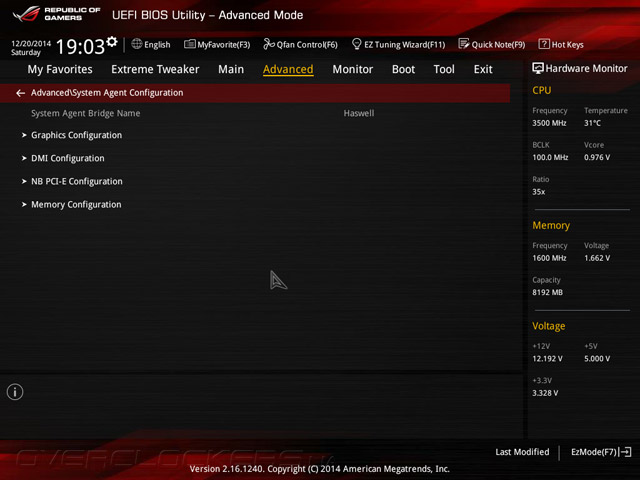This screenshot has height=480, width=640.
Task: Click the Quick Note notepad icon
Action: point(464,44)
